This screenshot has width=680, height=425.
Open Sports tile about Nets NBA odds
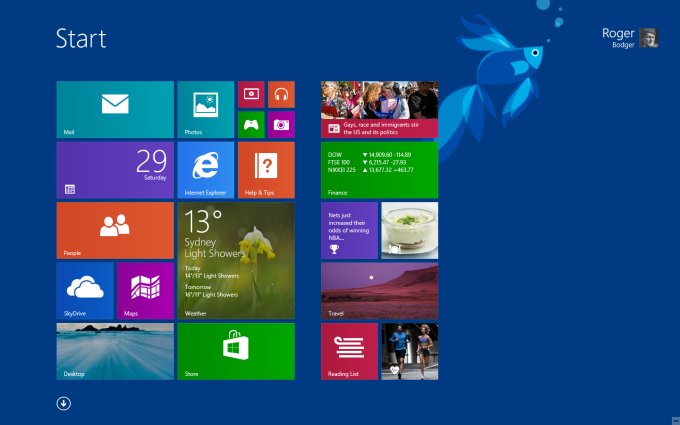(x=349, y=230)
